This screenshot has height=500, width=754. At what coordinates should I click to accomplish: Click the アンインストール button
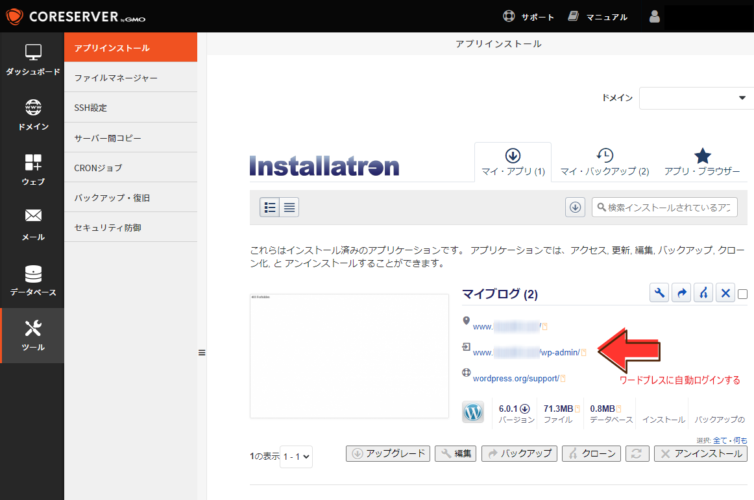[x=701, y=453]
